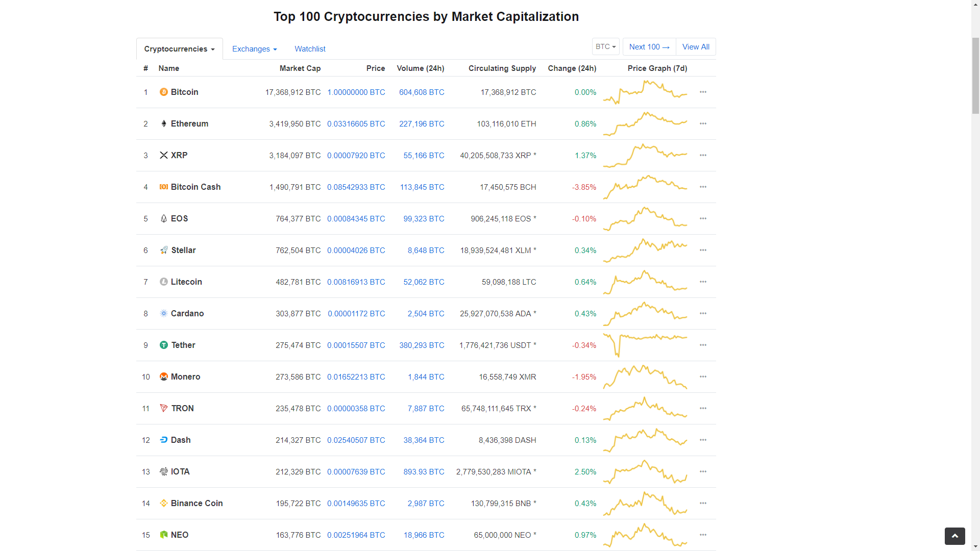
Task: Click the Monero logo icon
Action: point(163,377)
